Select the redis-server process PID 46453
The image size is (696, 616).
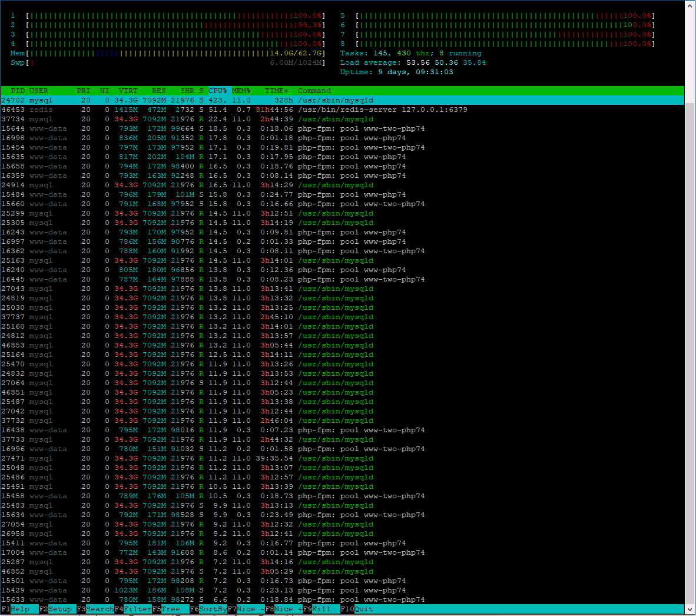(x=342, y=110)
